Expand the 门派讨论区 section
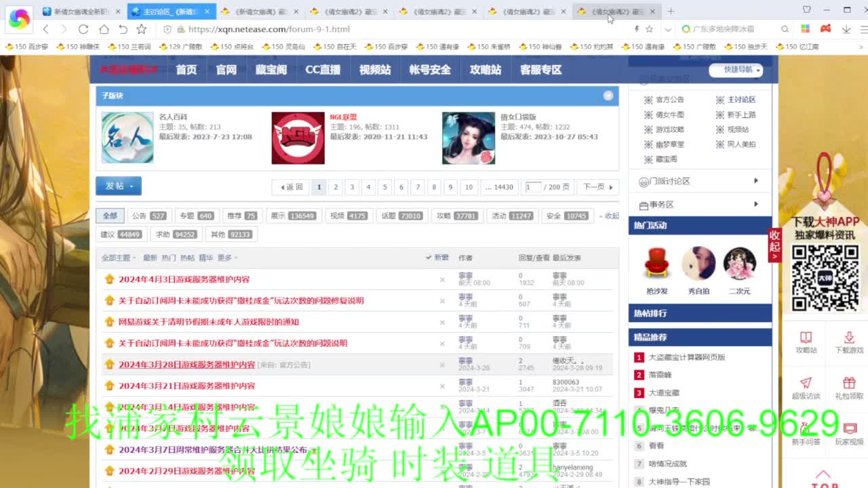This screenshot has height=488, width=868. click(x=699, y=181)
